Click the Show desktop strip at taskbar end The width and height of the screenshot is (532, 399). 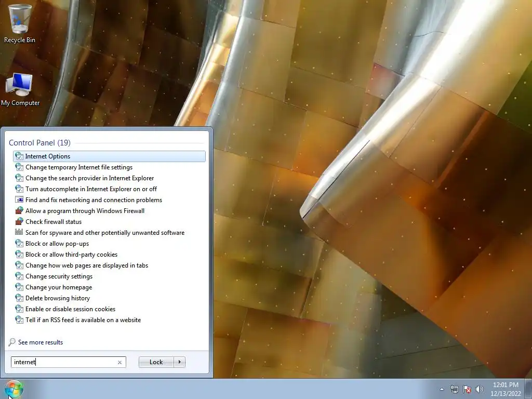pyautogui.click(x=529, y=389)
